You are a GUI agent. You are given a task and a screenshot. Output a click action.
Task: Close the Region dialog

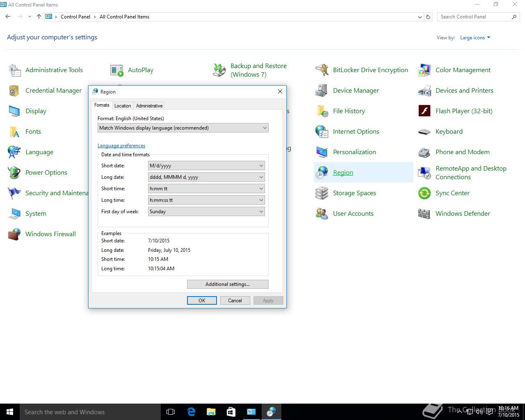point(280,91)
